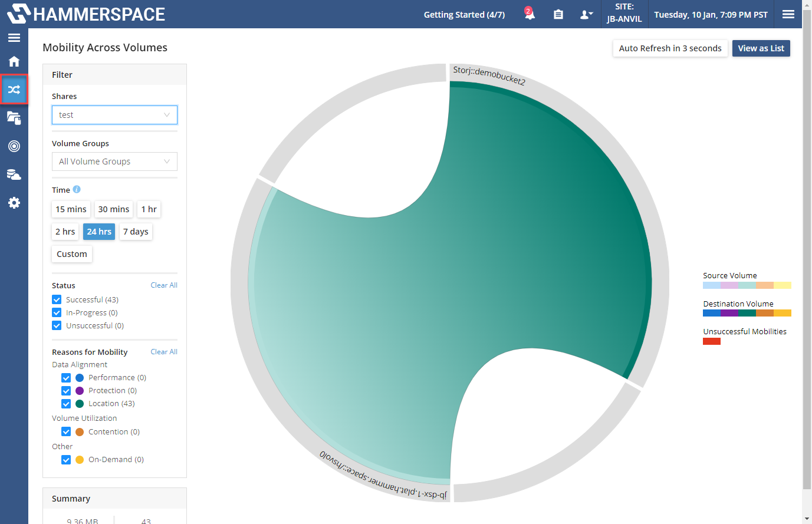Select the 30 mins time range
The height and width of the screenshot is (524, 812).
tap(114, 209)
